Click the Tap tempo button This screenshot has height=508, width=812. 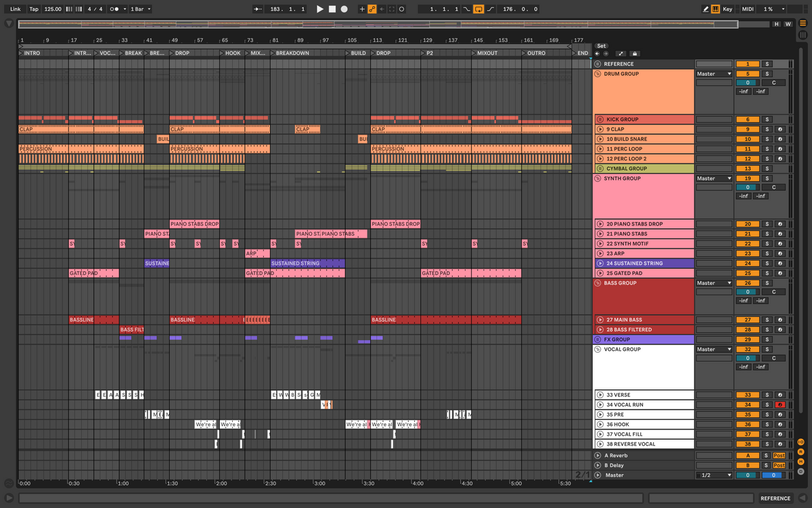(x=34, y=9)
